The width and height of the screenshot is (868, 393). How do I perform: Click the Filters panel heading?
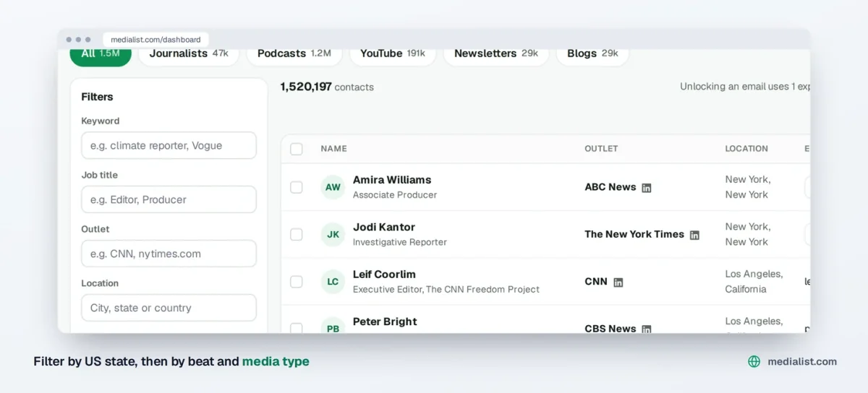(x=97, y=97)
